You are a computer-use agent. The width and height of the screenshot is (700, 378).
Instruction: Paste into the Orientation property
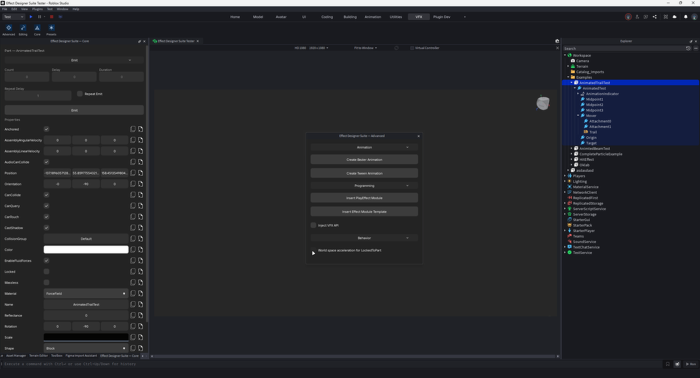pos(140,184)
